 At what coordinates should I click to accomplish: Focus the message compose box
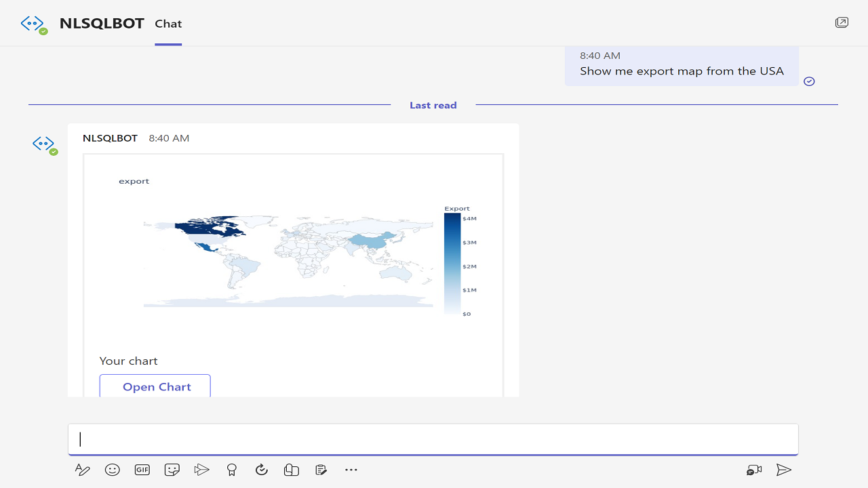[433, 439]
